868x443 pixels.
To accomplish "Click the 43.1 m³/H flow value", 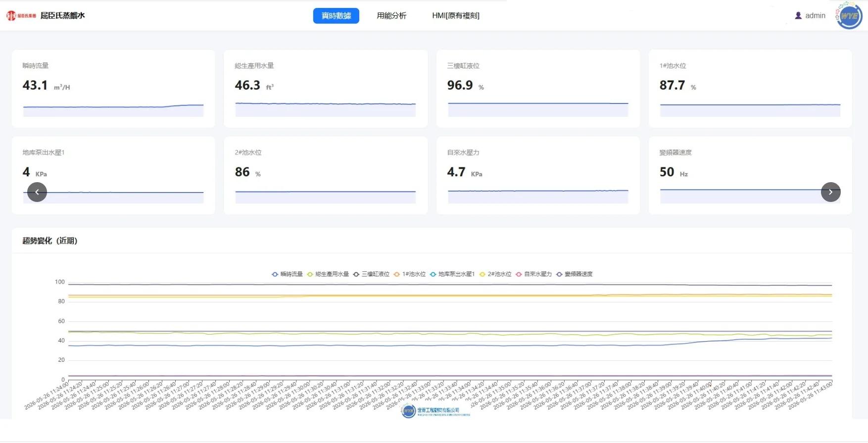I will [46, 86].
